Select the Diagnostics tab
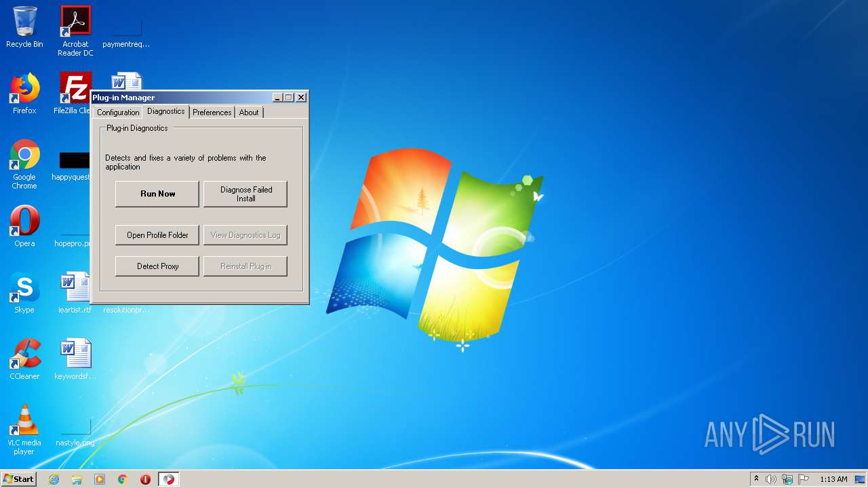Screen dimensions: 868x488 165,111
